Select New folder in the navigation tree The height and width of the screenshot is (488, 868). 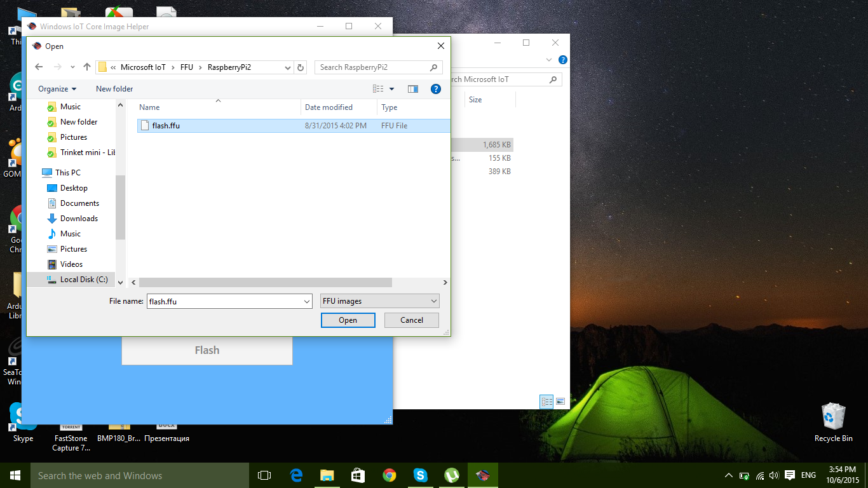click(79, 122)
